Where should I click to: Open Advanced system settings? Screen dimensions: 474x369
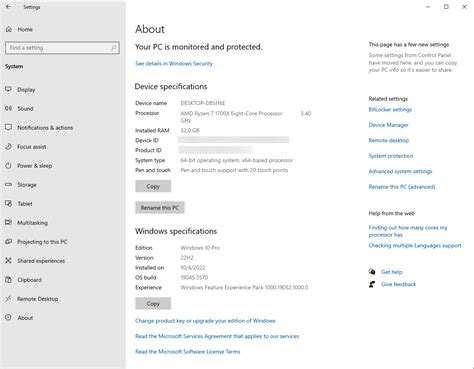(400, 171)
